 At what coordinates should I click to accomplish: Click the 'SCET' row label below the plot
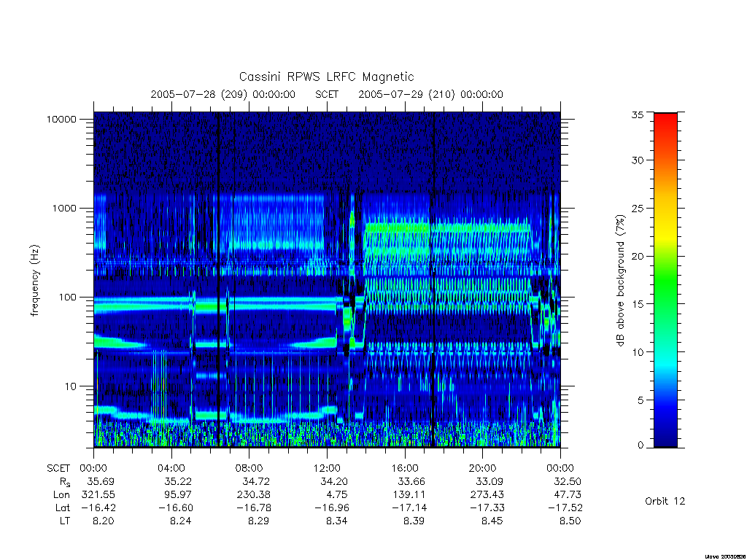coord(58,468)
